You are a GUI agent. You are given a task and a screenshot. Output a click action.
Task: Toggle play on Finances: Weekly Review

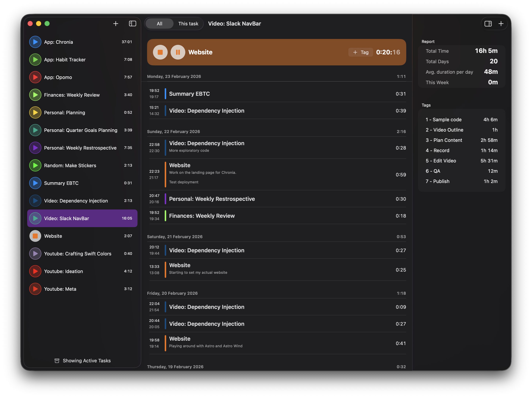(x=35, y=95)
